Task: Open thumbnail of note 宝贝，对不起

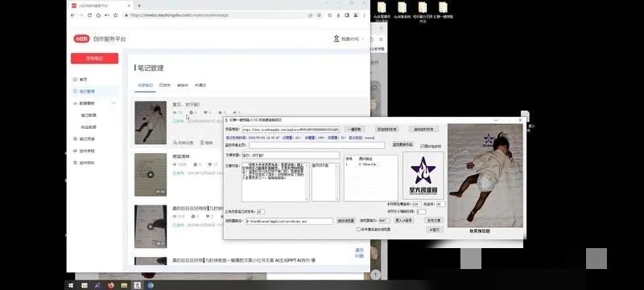Action: (x=151, y=122)
